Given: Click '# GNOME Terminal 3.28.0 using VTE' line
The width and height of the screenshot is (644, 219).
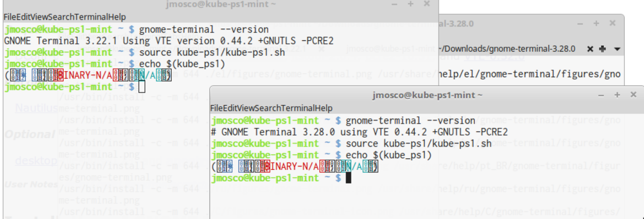Looking at the screenshot, I should click(x=359, y=132).
